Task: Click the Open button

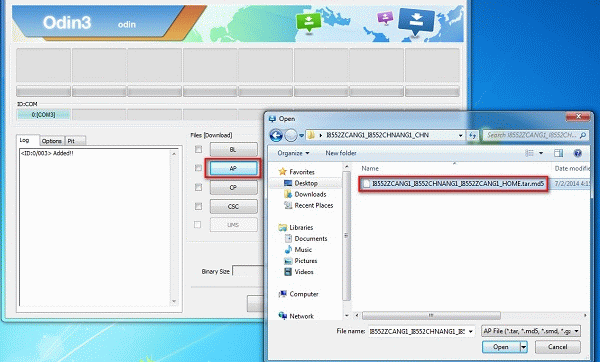Action: [501, 347]
